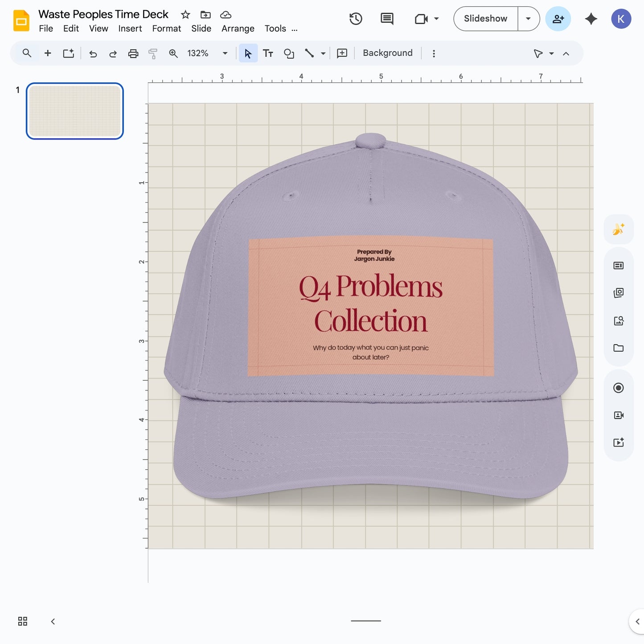Click the share add-person button
The width and height of the screenshot is (644, 644).
pyautogui.click(x=558, y=19)
